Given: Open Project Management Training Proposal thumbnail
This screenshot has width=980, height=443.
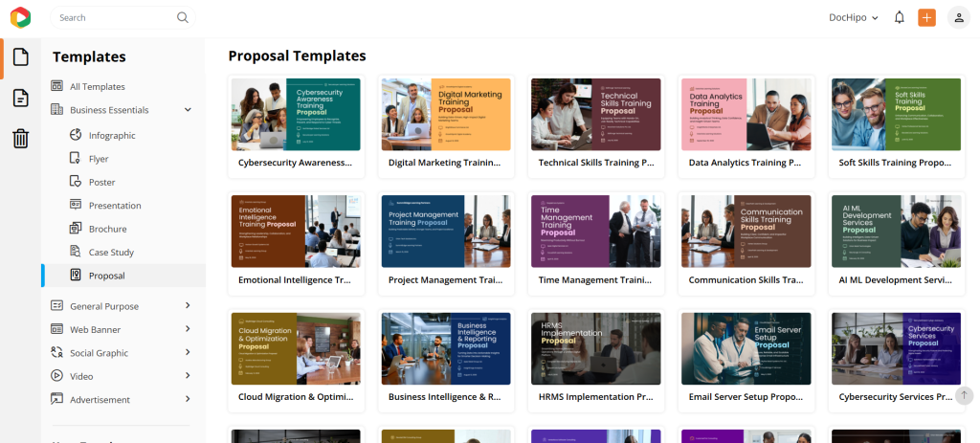Looking at the screenshot, I should click(x=446, y=232).
